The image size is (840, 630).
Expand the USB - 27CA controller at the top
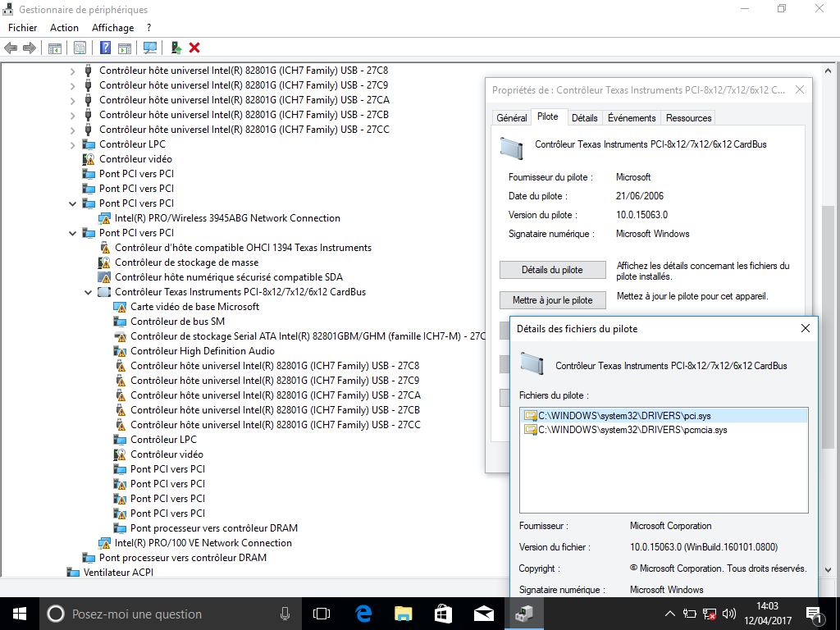(x=73, y=100)
